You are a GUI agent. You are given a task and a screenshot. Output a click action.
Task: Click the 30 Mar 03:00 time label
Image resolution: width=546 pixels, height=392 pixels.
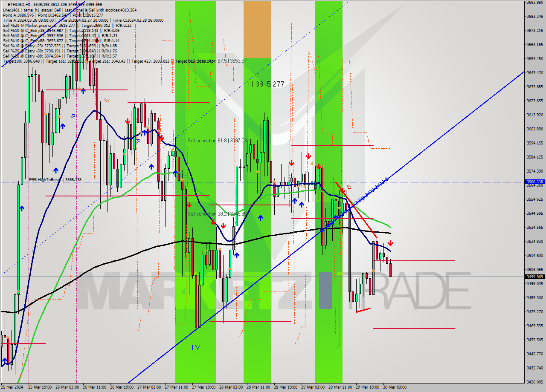click(x=395, y=387)
